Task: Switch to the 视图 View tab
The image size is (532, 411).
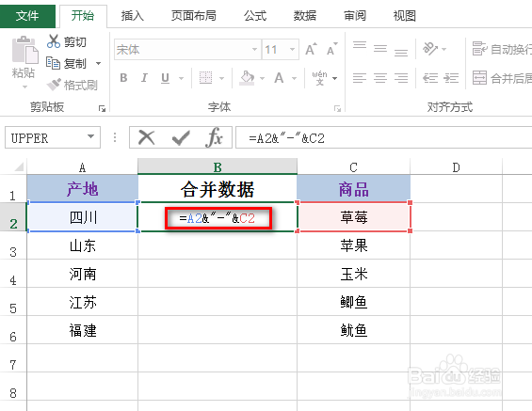Action: point(405,16)
